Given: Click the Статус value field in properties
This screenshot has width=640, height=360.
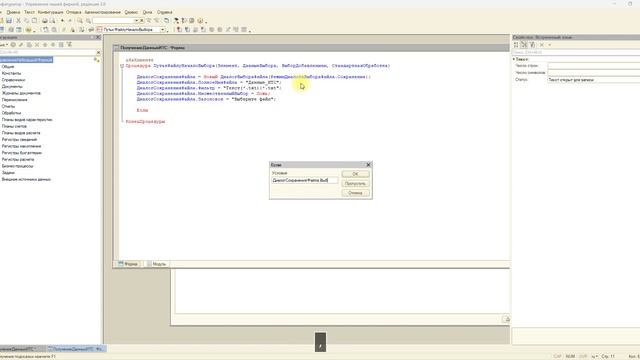Looking at the screenshot, I should (x=594, y=80).
